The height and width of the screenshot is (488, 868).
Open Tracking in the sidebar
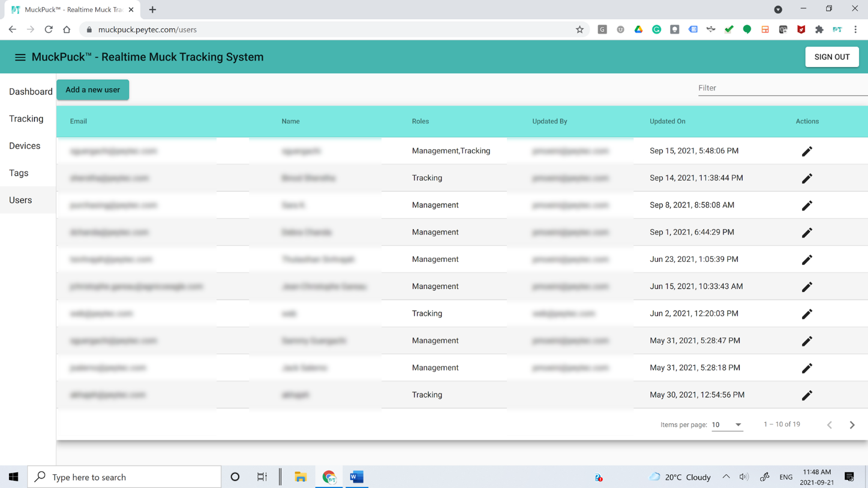(26, 119)
